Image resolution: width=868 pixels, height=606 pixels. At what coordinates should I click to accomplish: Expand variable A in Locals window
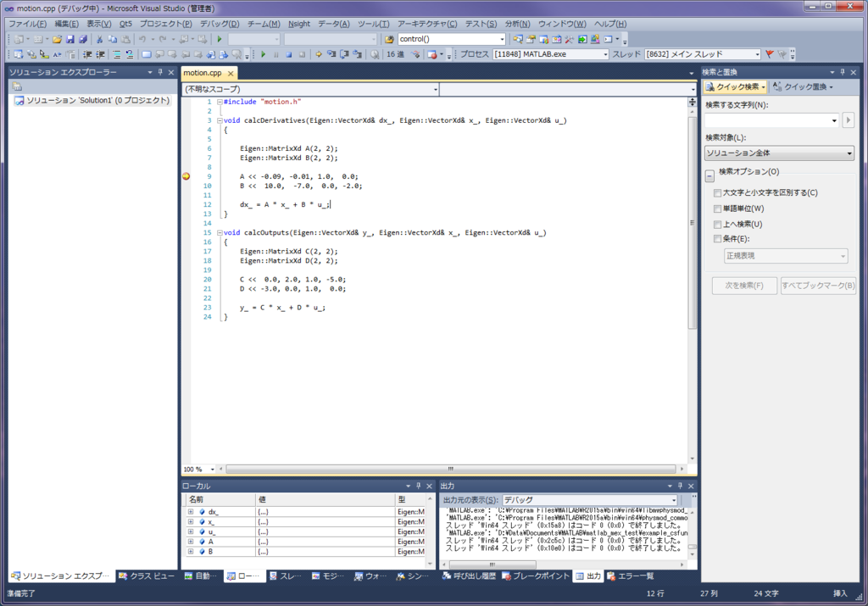[191, 542]
